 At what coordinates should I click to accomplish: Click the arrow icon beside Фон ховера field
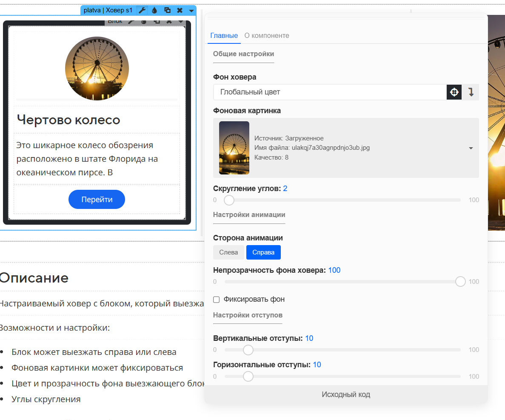coord(471,92)
